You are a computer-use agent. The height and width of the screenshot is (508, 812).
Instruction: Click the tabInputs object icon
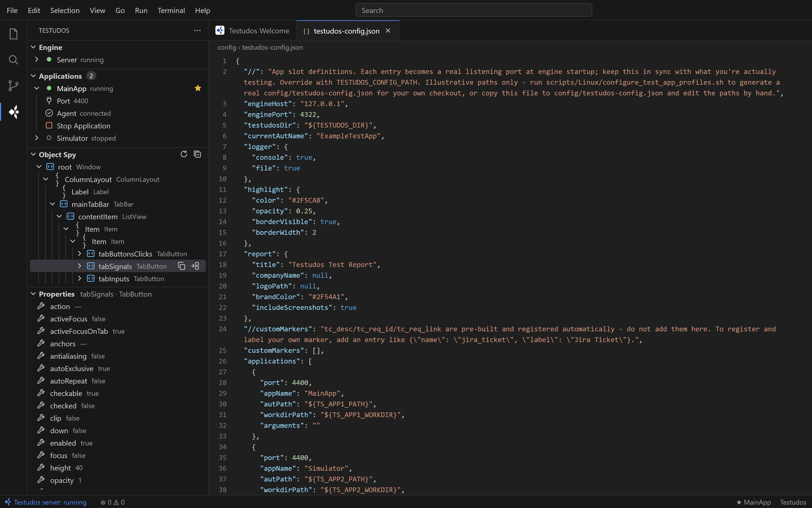click(x=91, y=279)
